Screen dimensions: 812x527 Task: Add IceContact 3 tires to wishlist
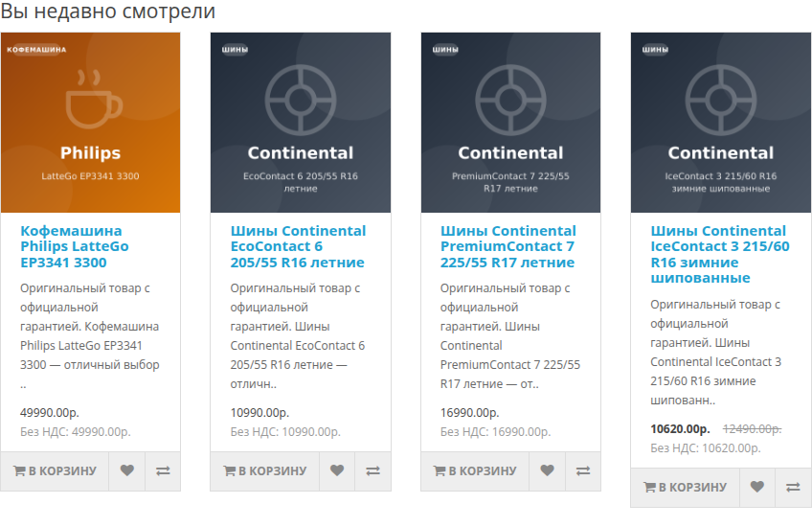(x=757, y=487)
